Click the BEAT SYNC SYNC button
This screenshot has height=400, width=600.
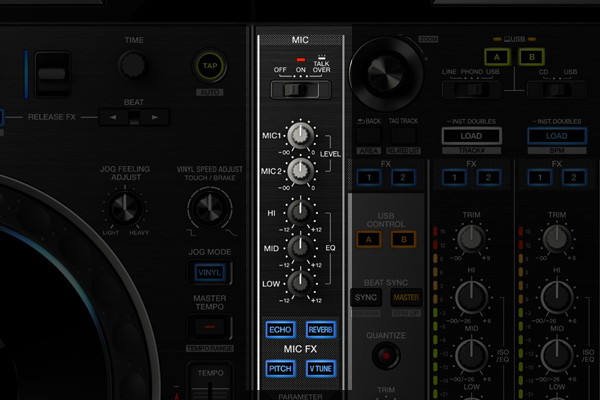pyautogui.click(x=366, y=297)
